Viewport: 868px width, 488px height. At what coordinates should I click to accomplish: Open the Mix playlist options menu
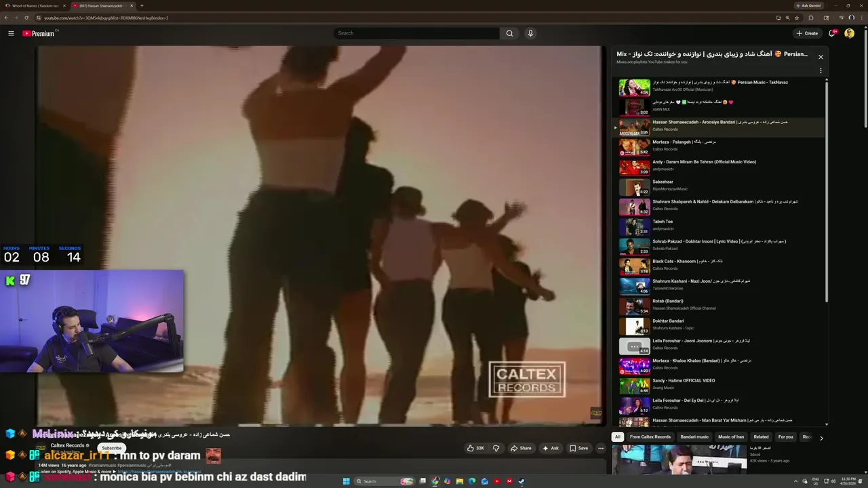click(821, 70)
